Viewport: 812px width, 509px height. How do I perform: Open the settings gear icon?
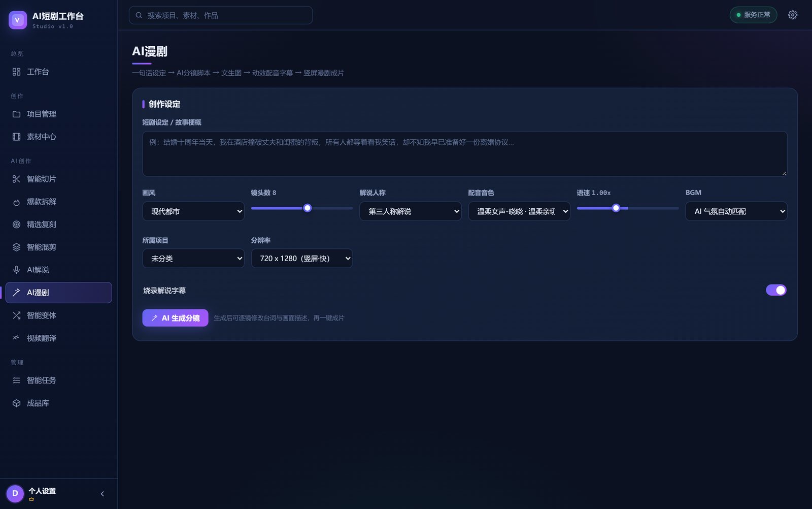tap(793, 15)
